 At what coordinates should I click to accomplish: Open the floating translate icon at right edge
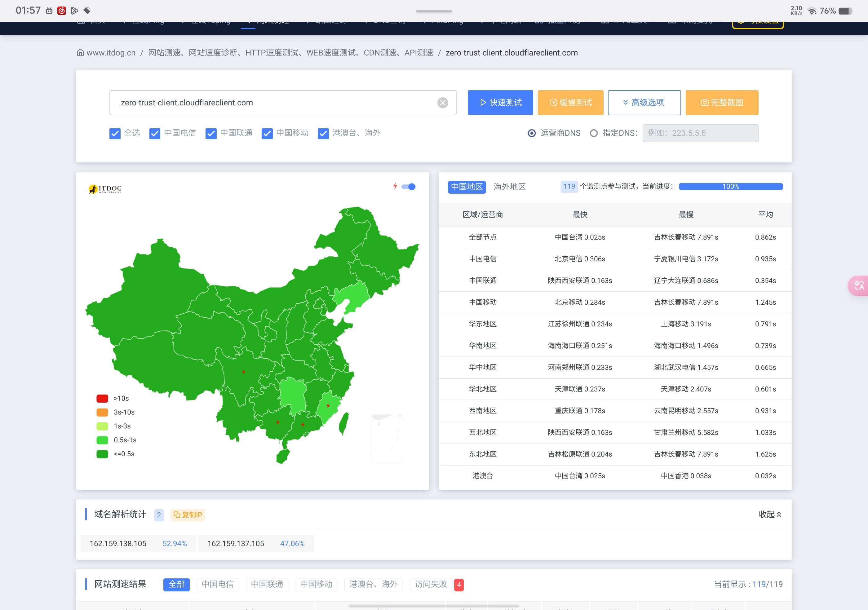(858, 285)
